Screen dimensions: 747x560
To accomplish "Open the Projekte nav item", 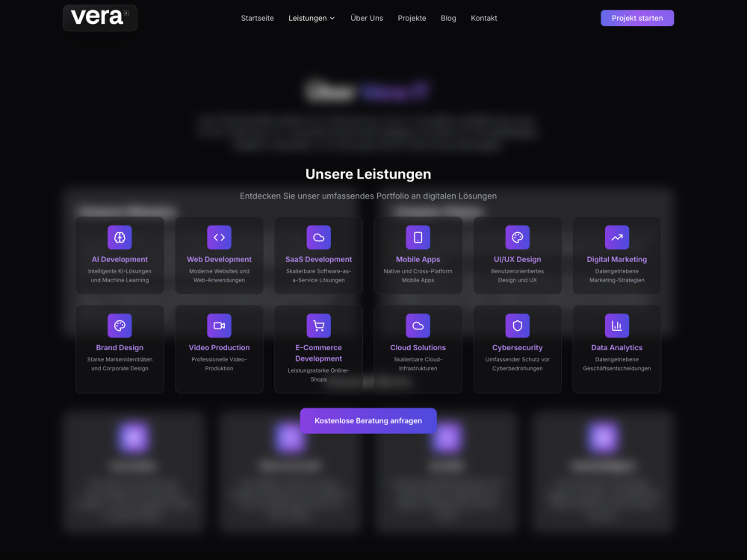I will (412, 18).
